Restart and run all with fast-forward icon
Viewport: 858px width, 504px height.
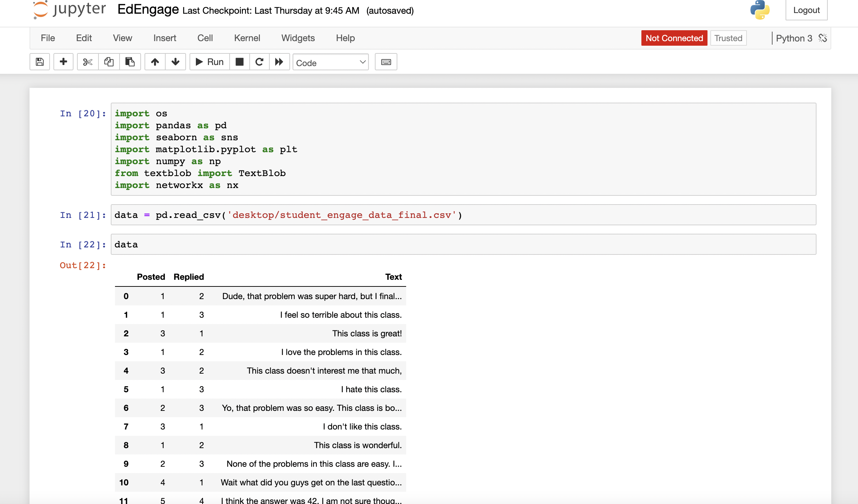click(279, 62)
